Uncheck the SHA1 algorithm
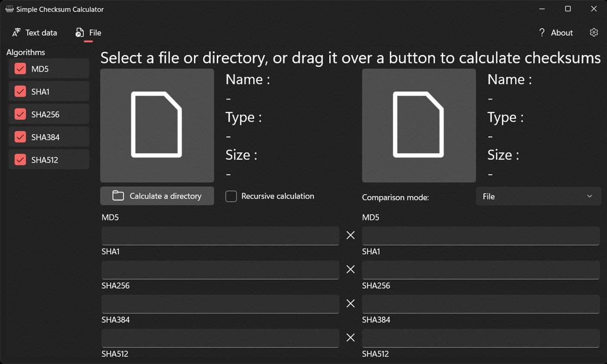This screenshot has height=364, width=607. [x=20, y=91]
